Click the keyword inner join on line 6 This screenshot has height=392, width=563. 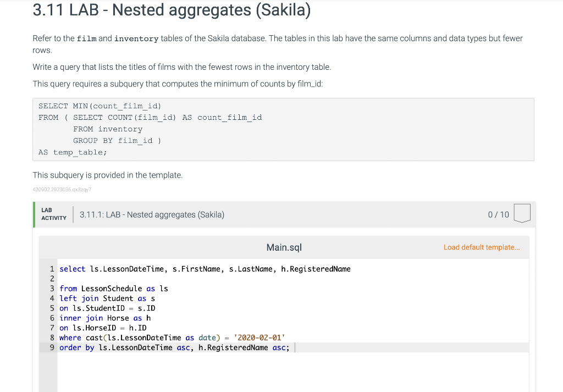79,318
